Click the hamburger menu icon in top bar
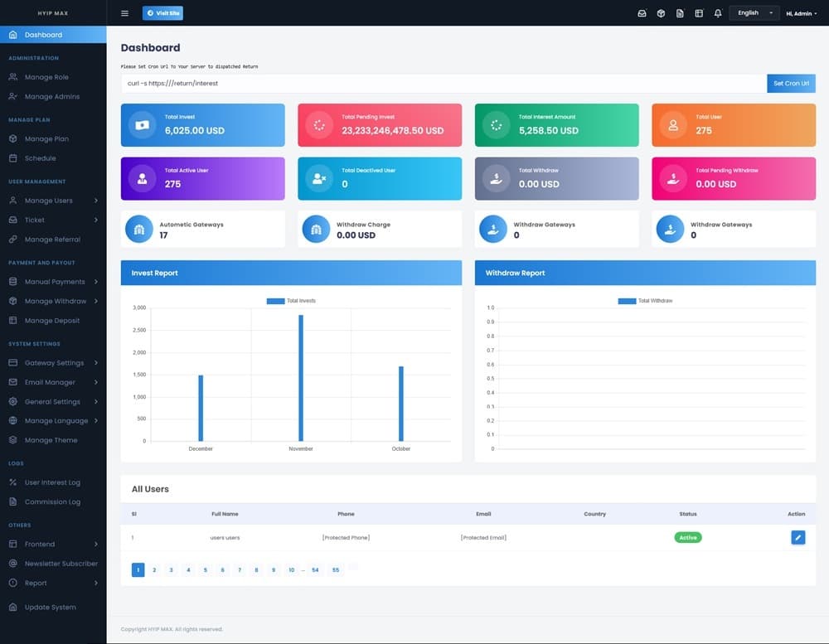The width and height of the screenshot is (829, 644). (x=124, y=13)
